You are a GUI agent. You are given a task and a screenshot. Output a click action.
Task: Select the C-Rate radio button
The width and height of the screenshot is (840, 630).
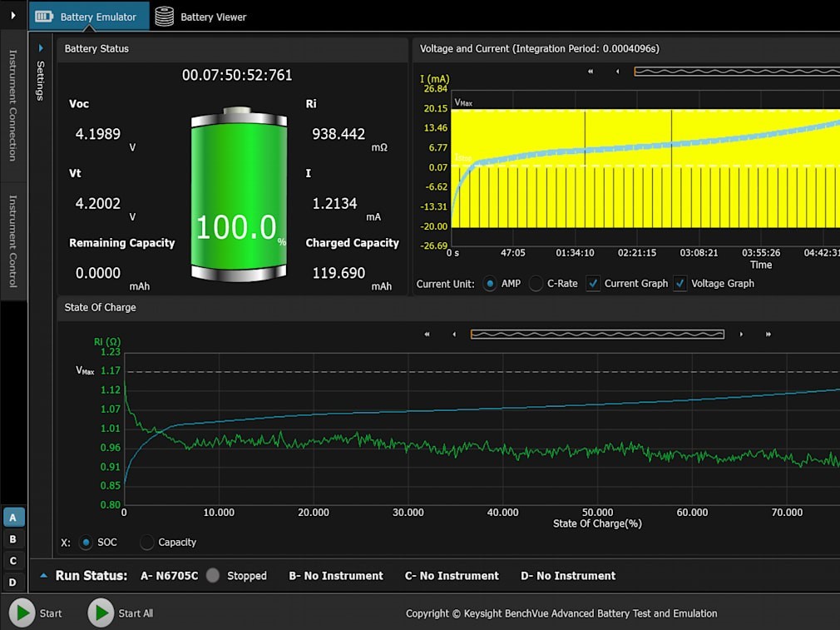pos(536,284)
